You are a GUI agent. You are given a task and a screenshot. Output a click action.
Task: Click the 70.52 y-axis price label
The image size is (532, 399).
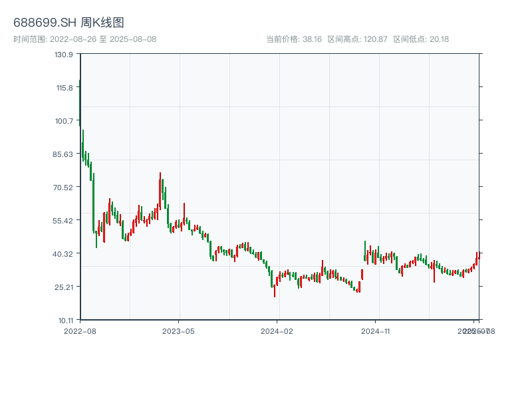tap(64, 187)
